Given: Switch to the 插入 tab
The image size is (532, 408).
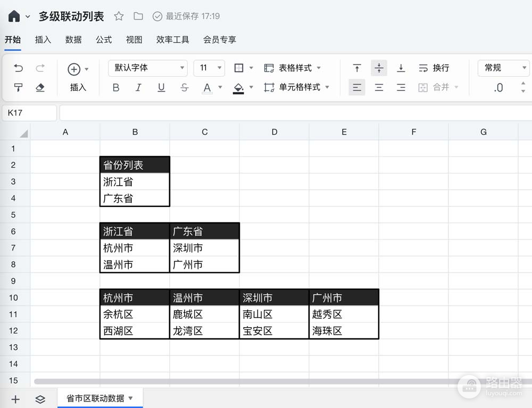Looking at the screenshot, I should (43, 40).
